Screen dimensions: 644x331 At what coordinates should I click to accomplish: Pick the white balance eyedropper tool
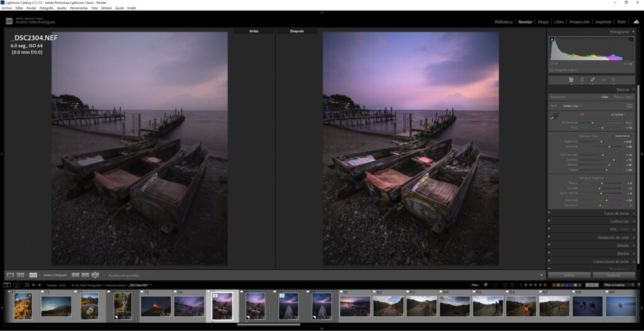[x=555, y=116]
